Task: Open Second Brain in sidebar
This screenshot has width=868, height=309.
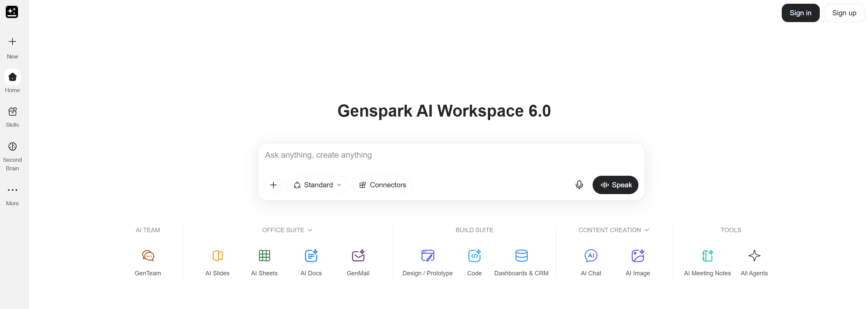Action: pos(13,156)
